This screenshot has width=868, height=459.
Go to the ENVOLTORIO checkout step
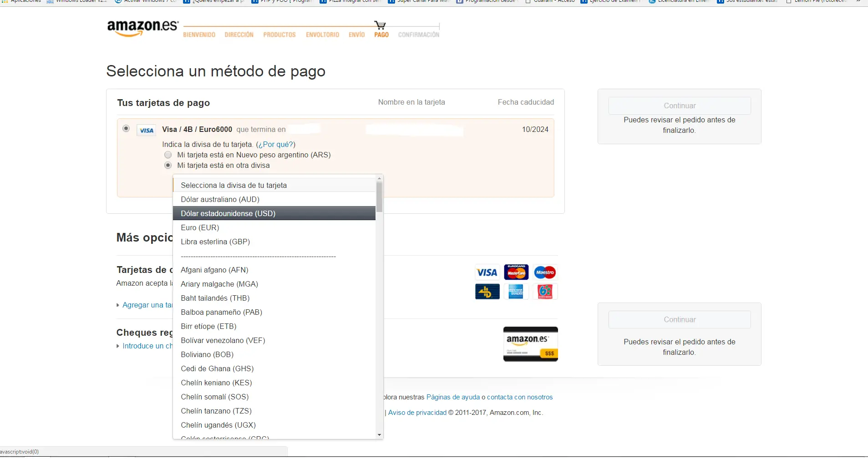click(323, 35)
